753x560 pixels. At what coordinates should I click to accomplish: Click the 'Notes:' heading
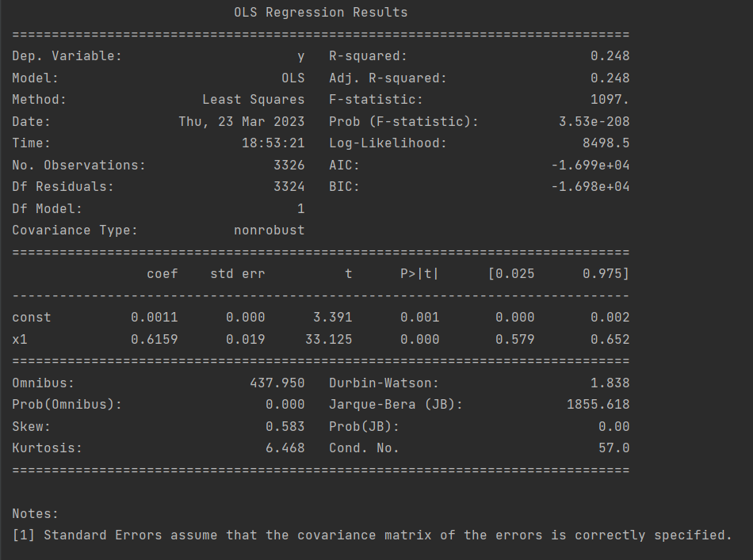point(35,514)
